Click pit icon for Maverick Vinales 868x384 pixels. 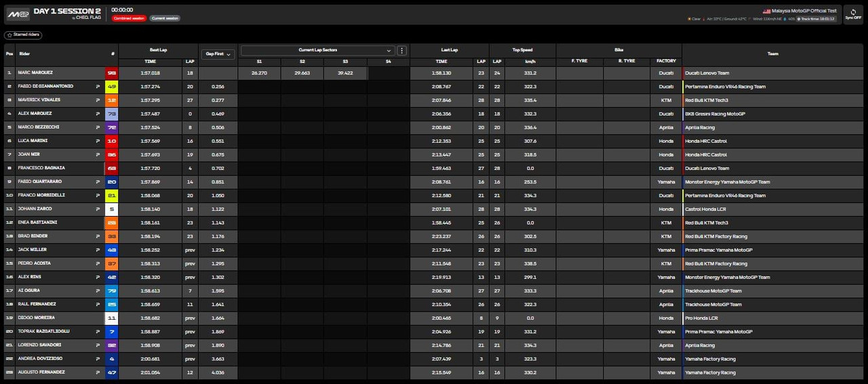pyautogui.click(x=98, y=100)
